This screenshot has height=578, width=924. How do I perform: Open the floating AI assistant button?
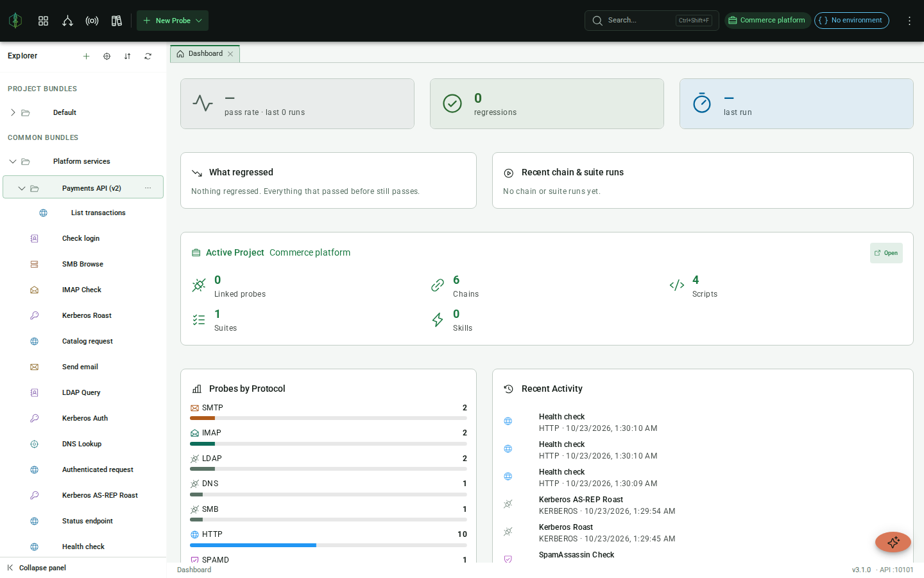click(893, 542)
